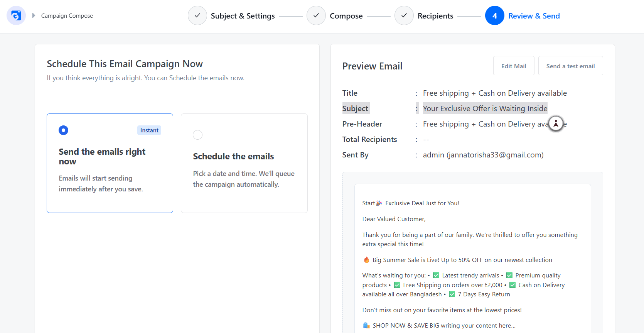
Task: Click Schedule This Email Campaign Now heading
Action: (125, 64)
